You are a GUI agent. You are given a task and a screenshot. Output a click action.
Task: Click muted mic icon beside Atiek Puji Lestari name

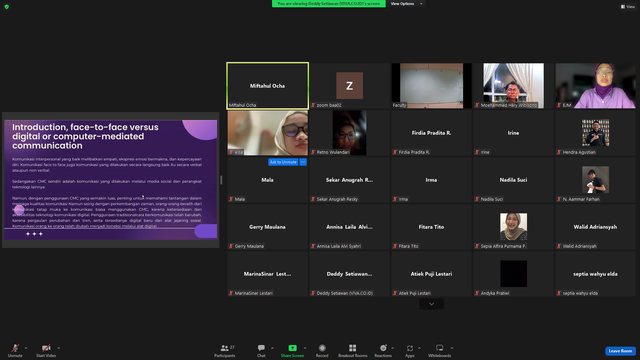click(395, 293)
